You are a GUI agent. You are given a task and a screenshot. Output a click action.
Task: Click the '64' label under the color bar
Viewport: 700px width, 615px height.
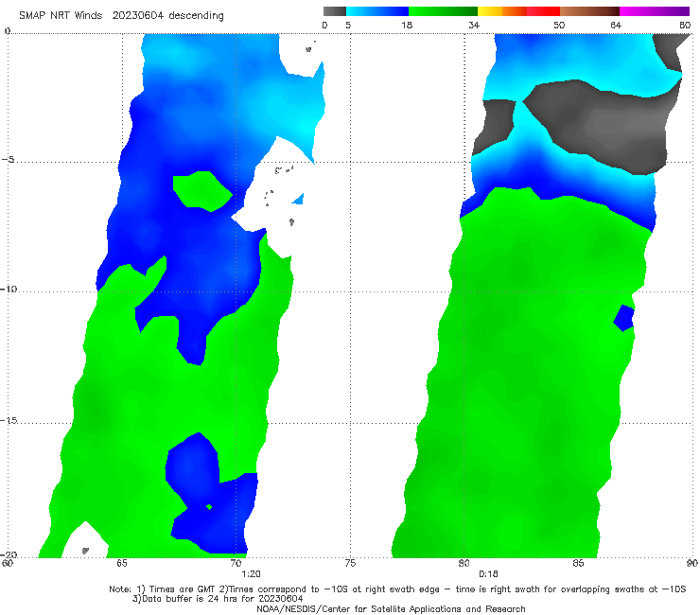pos(616,25)
